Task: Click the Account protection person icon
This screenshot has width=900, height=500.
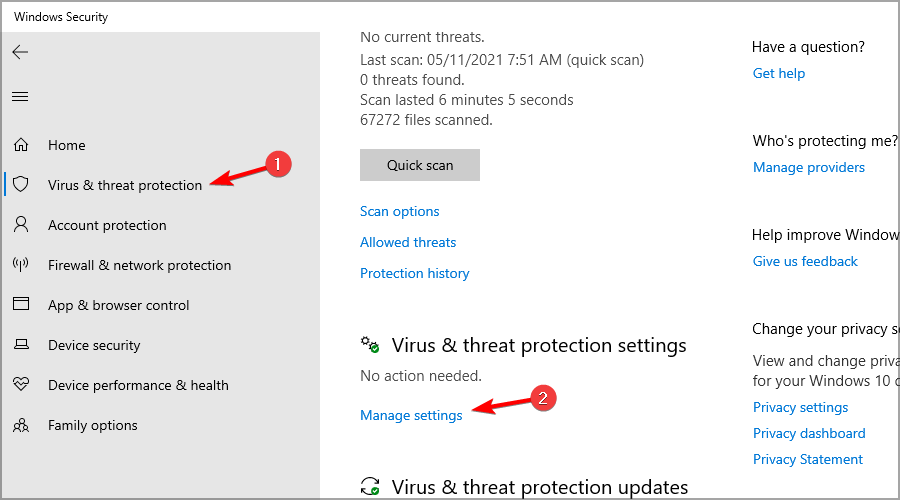Action: point(20,225)
